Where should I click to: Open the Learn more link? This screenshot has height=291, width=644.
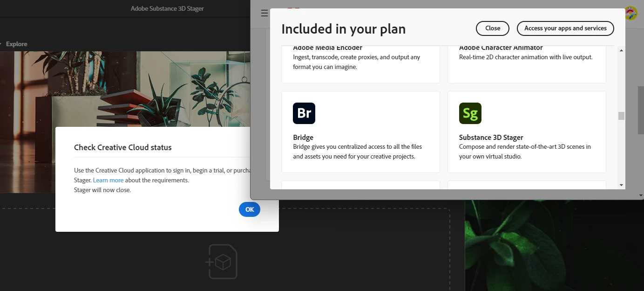pos(108,180)
